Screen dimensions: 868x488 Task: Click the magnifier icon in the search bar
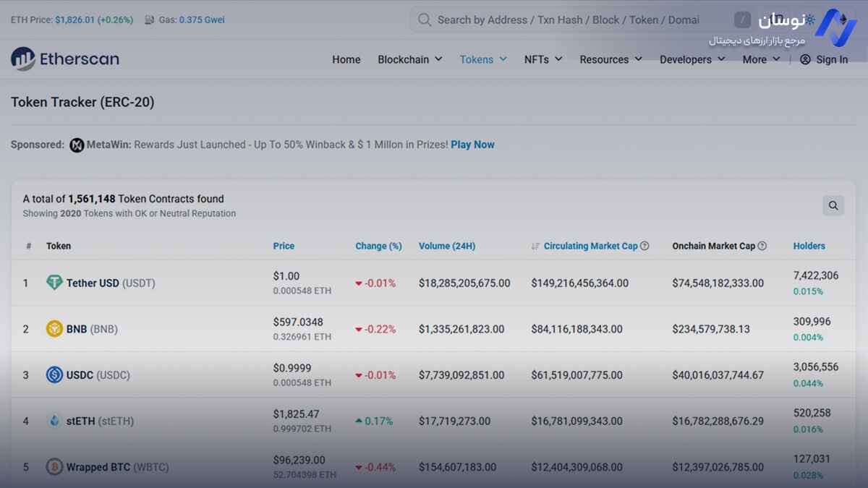point(425,20)
